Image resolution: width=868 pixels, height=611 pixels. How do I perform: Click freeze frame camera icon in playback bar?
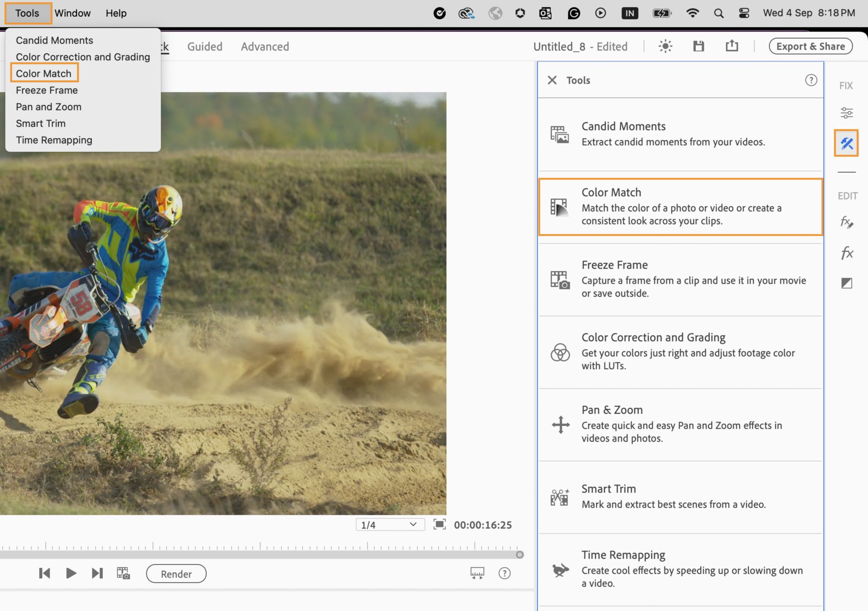click(x=123, y=573)
